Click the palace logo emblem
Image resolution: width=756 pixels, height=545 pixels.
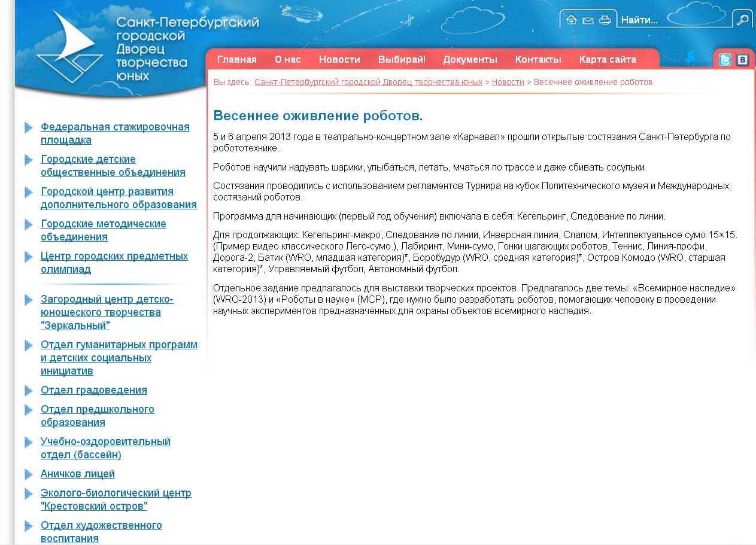[x=71, y=45]
